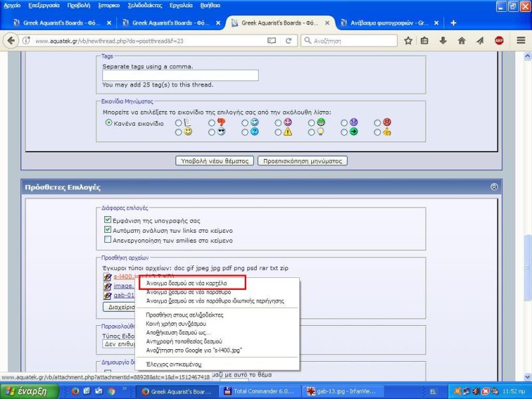Image resolution: width=532 pixels, height=399 pixels.
Task: Reload the page with the refresh icon
Action: tap(289, 41)
